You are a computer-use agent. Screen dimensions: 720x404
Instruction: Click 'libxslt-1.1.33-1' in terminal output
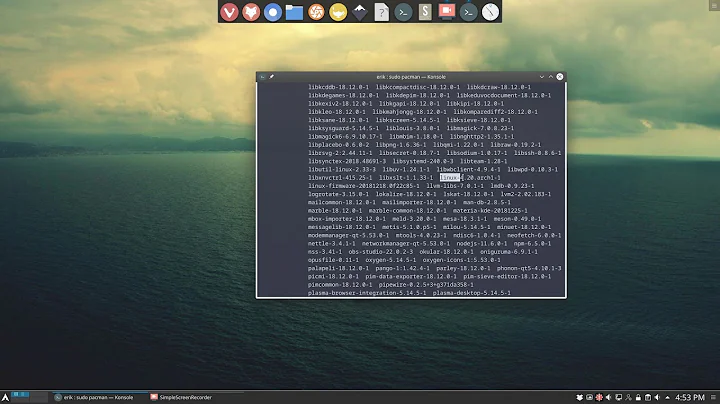coord(406,178)
